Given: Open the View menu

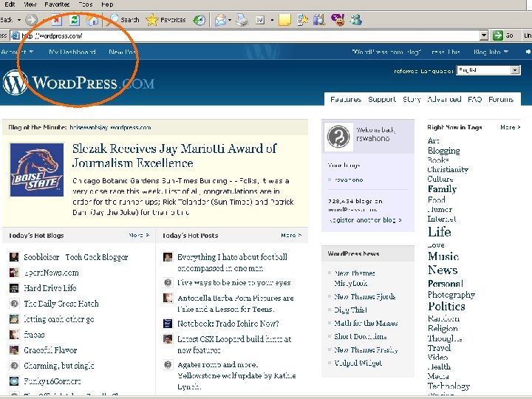Looking at the screenshot, I should tap(30, 4).
